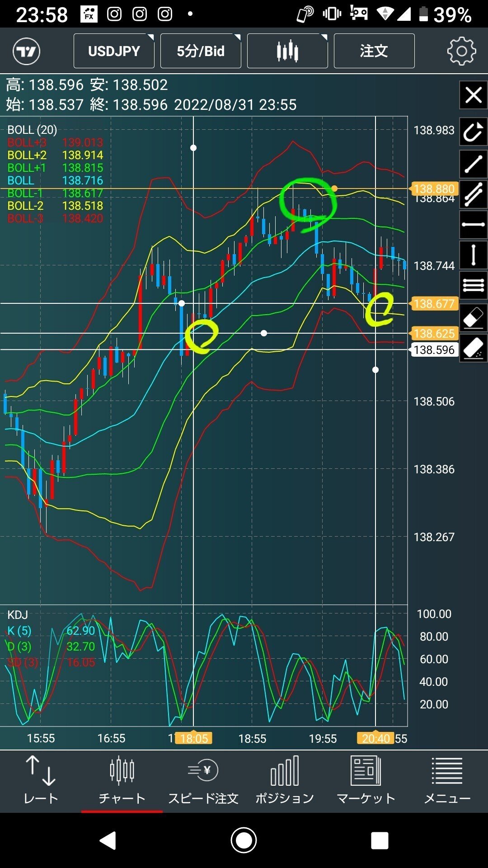This screenshot has width=488, height=868.
Task: Tap the 138.677 price line label
Action: 434,303
